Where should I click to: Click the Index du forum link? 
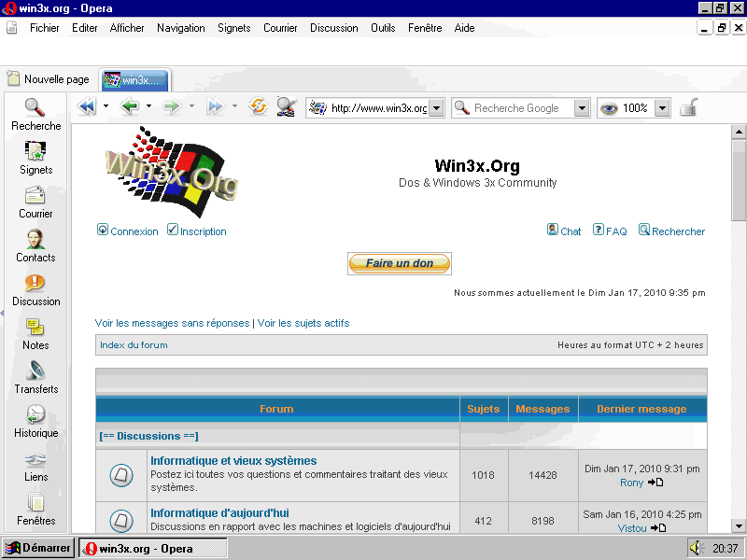(x=134, y=344)
